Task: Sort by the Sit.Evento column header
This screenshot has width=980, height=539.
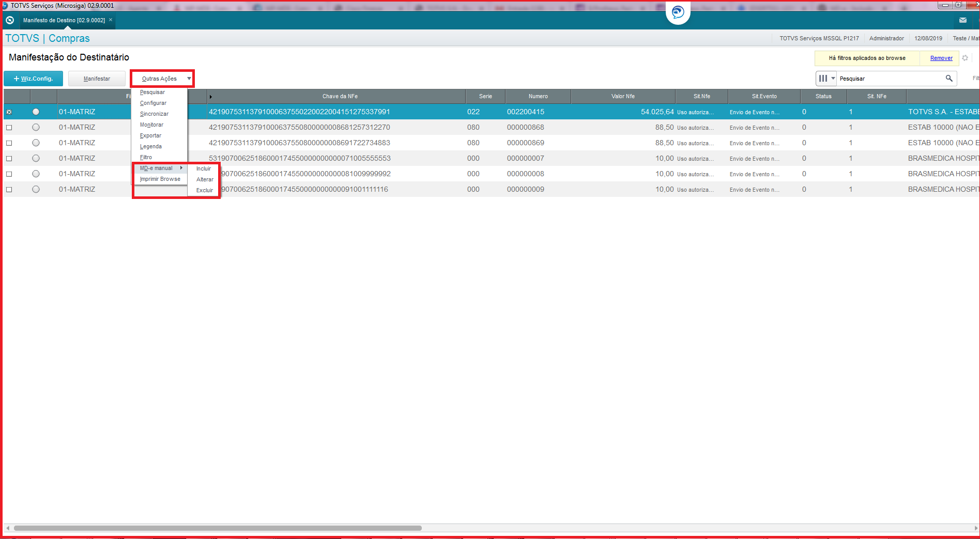Action: tap(764, 96)
